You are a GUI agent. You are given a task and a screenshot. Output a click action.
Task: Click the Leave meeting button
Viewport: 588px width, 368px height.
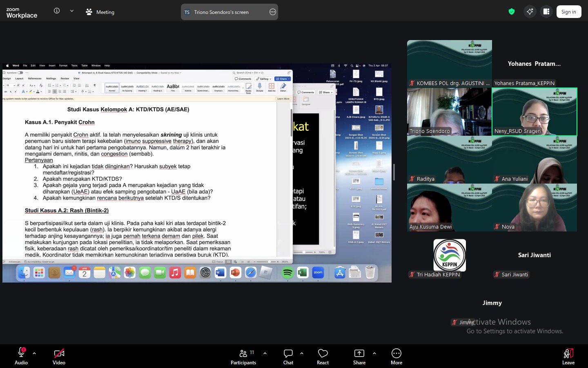click(x=568, y=356)
